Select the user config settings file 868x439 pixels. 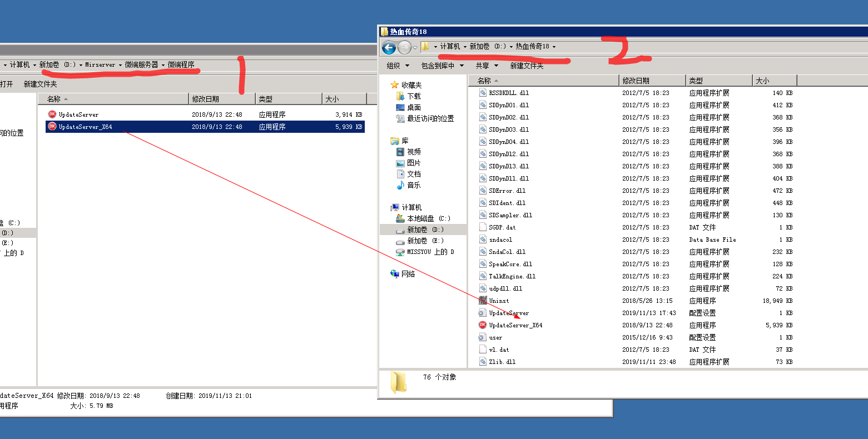tap(495, 337)
